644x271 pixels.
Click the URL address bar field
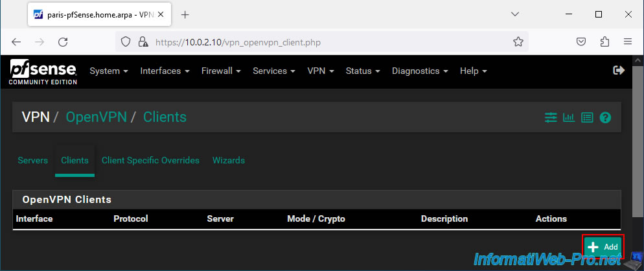(x=321, y=42)
